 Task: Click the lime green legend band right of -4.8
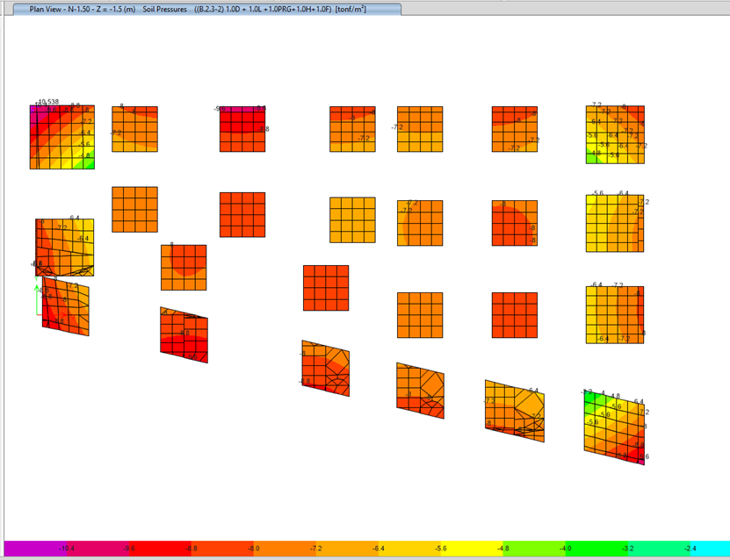(x=533, y=548)
